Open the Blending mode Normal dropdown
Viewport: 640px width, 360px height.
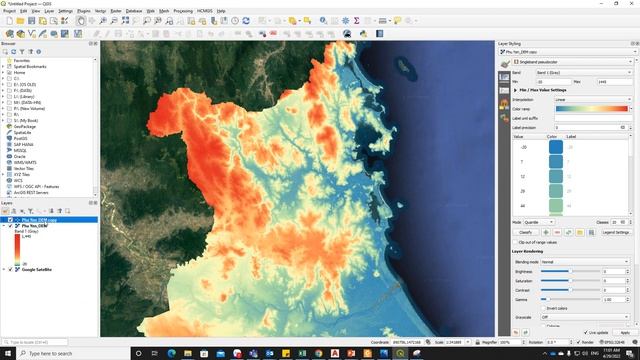584,262
